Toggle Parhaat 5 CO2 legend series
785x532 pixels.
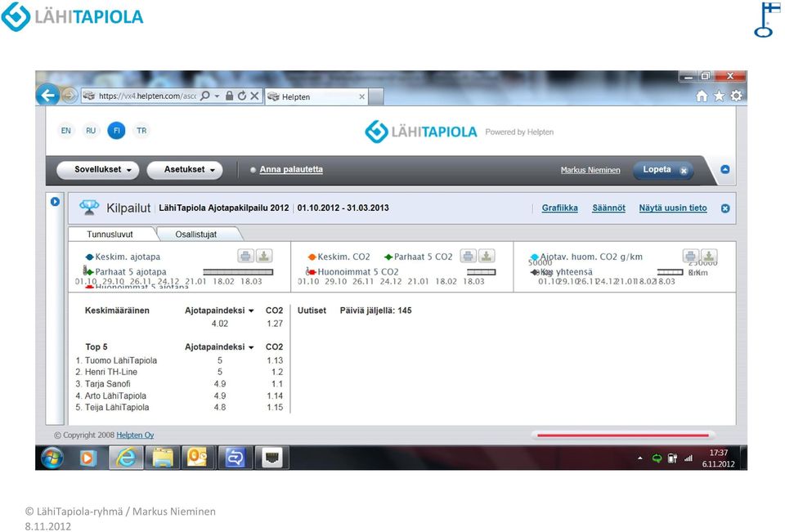pyautogui.click(x=418, y=257)
